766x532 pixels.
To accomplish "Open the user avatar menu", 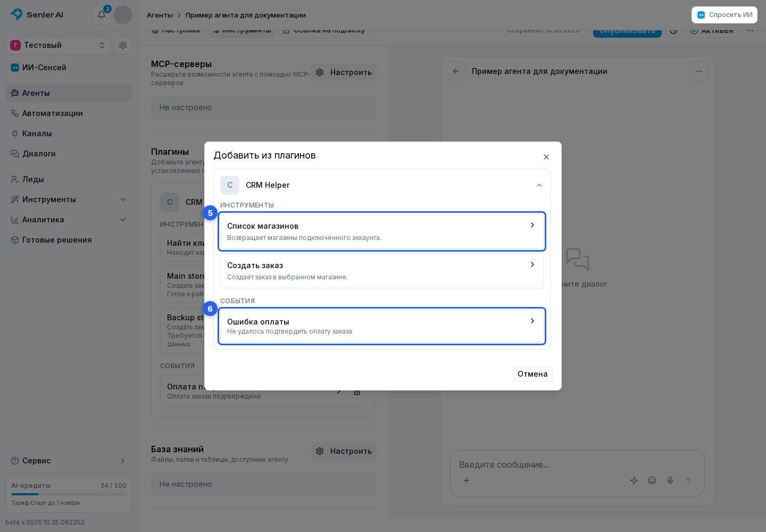I will (x=123, y=15).
